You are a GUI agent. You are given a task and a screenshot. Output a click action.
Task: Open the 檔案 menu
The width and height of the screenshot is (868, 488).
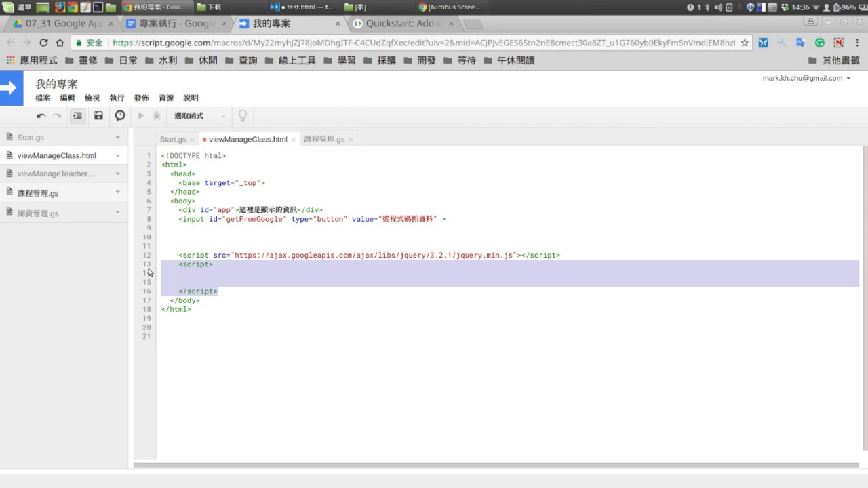click(43, 98)
